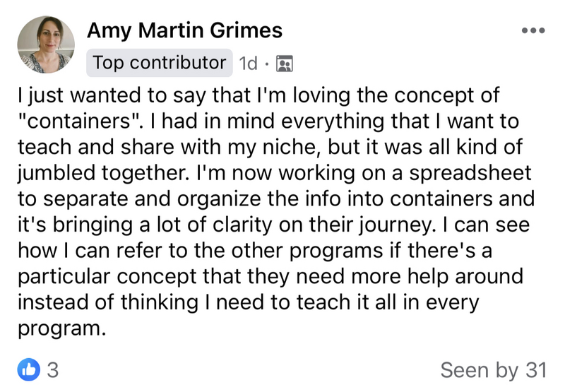The height and width of the screenshot is (392, 565).
Task: Click the word niche in the post
Action: [x=292, y=148]
